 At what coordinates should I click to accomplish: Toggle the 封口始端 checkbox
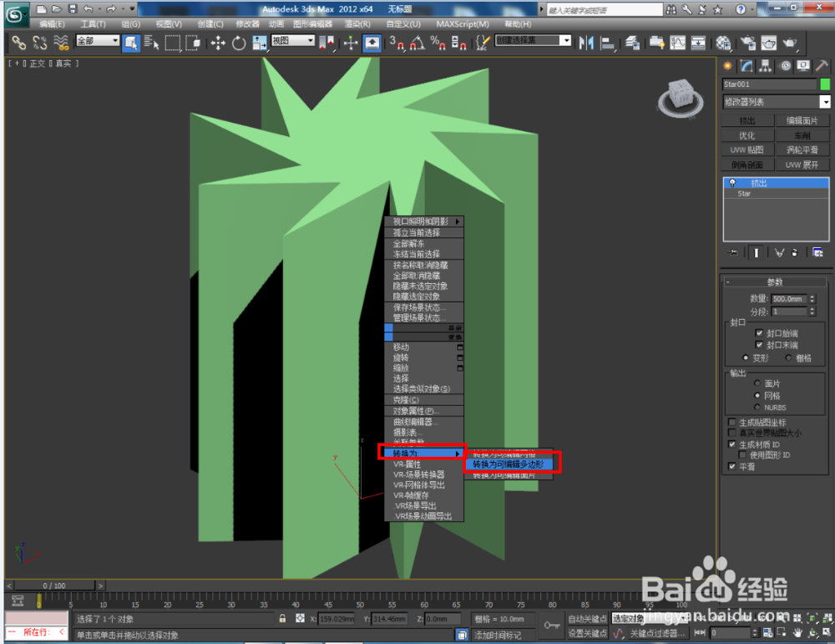pos(759,333)
